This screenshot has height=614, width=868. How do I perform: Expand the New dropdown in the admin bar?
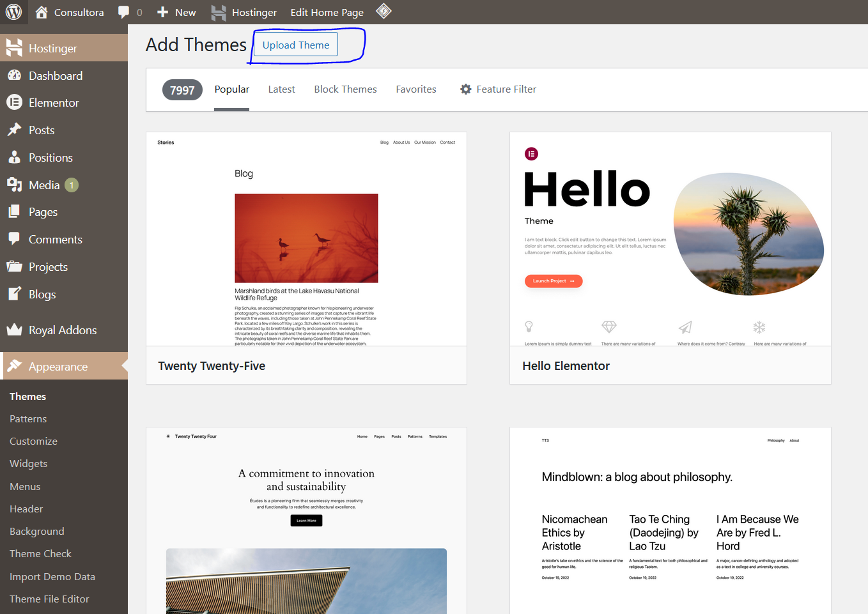176,12
